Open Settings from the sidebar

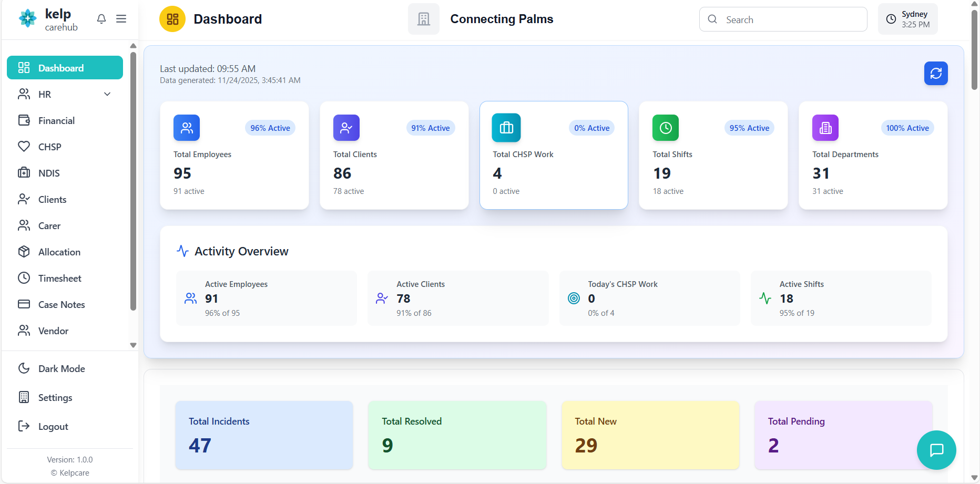[55, 398]
